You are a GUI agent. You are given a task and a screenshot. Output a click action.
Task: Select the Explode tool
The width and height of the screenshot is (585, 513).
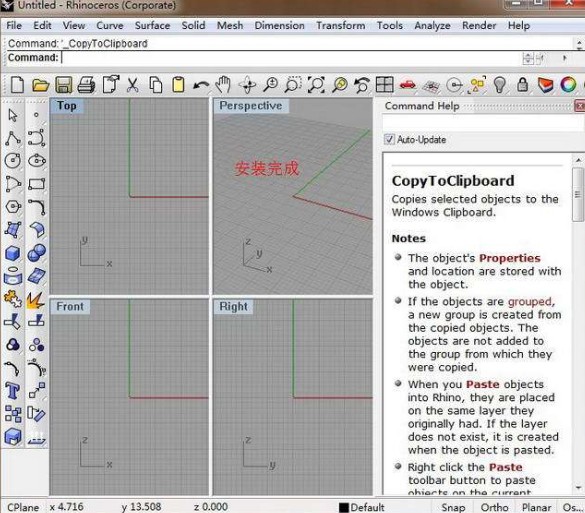[x=36, y=300]
